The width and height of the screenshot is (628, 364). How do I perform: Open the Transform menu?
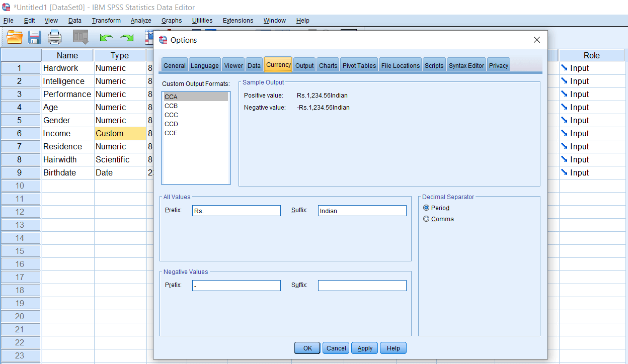(106, 21)
